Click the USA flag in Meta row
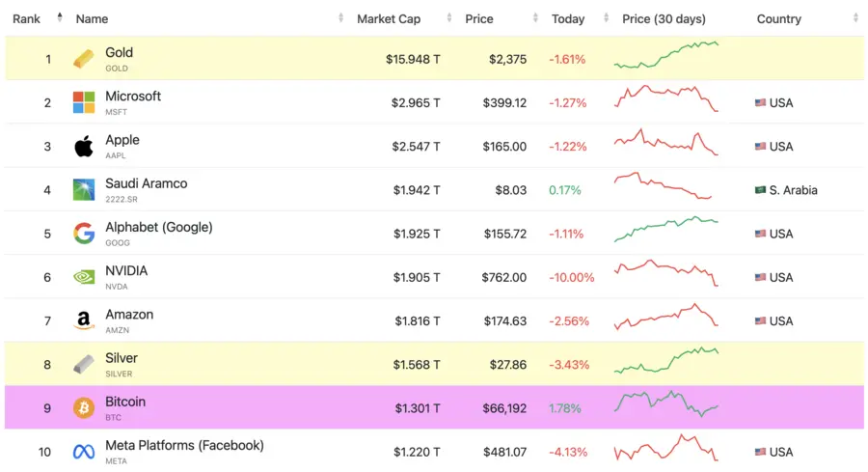 click(x=760, y=452)
